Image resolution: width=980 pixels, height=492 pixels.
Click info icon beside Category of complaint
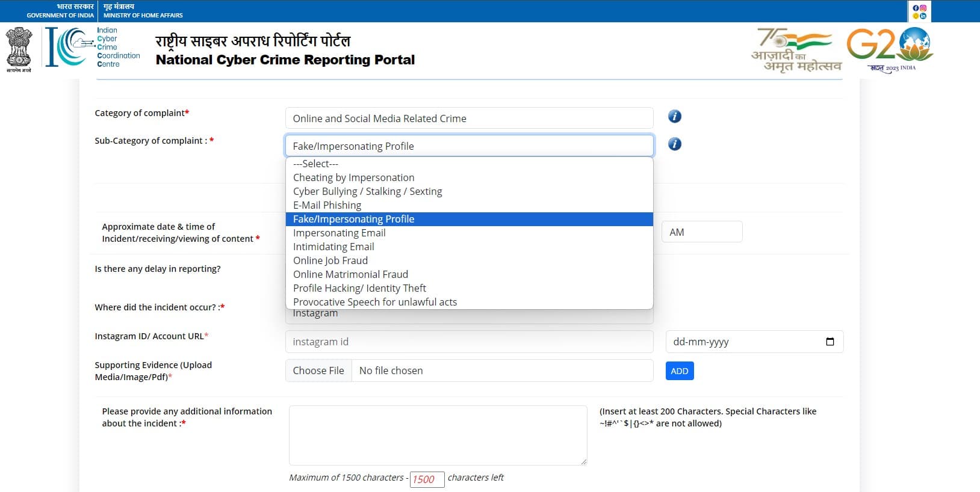tap(675, 117)
